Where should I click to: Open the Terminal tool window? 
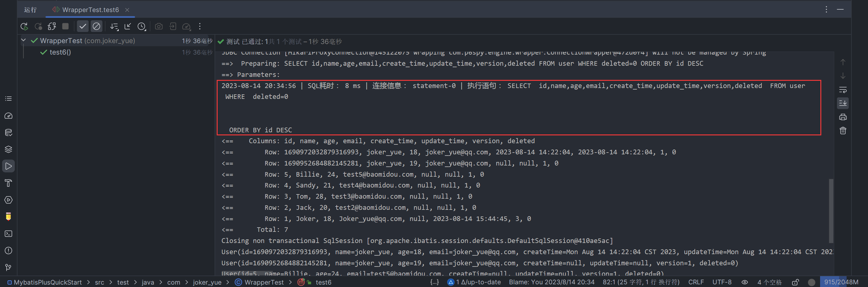coord(8,234)
